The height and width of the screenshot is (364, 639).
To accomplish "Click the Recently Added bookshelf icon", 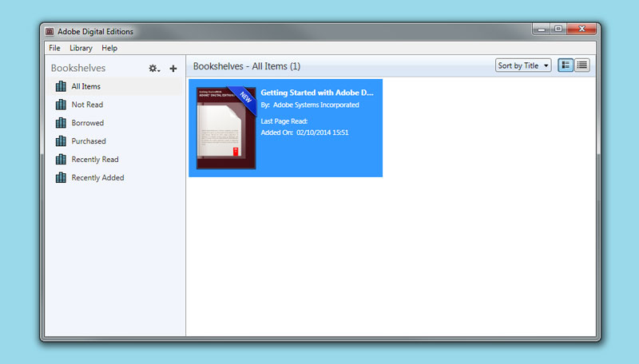I will 61,178.
